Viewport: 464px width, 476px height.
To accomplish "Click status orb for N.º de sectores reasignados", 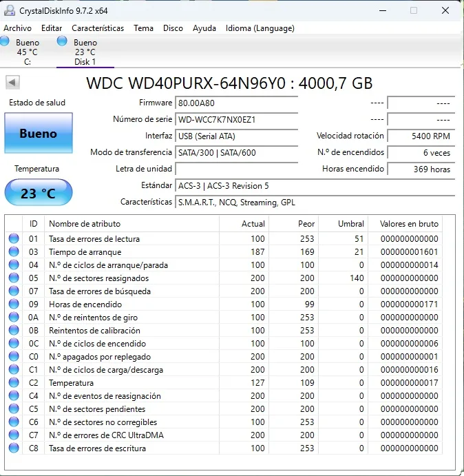I will coord(14,278).
